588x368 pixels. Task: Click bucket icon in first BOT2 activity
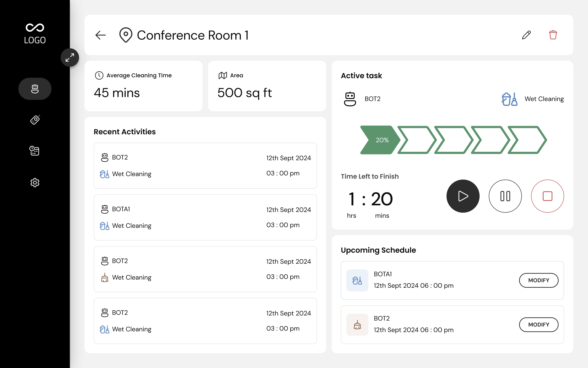105,174
